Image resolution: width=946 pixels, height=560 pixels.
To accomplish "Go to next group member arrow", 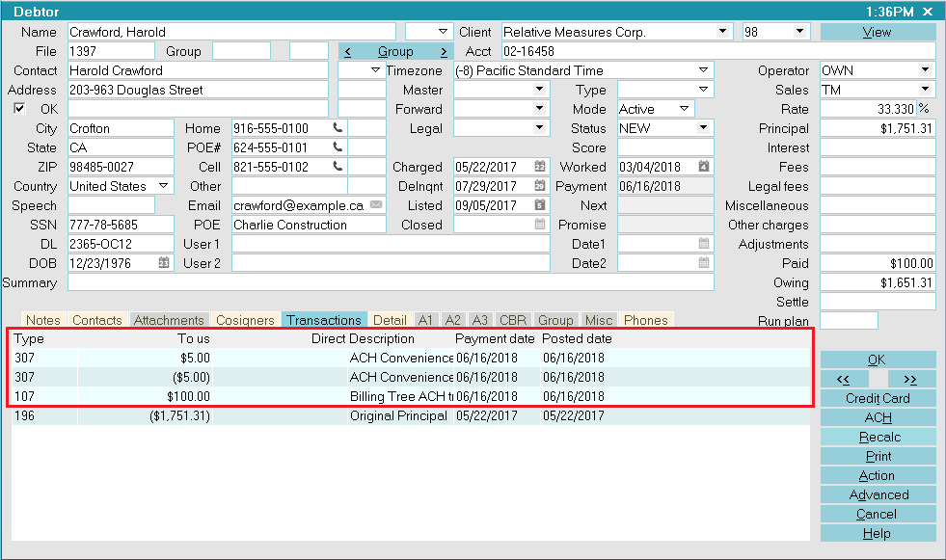I will pos(444,52).
